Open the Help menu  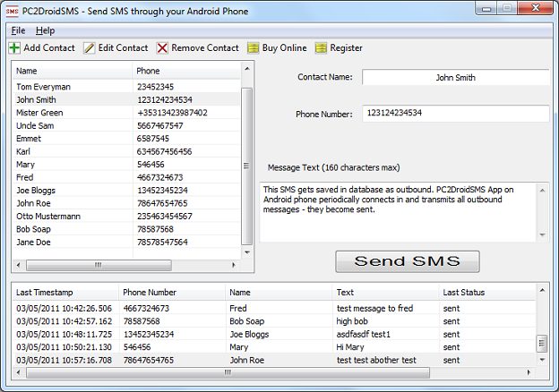46,30
